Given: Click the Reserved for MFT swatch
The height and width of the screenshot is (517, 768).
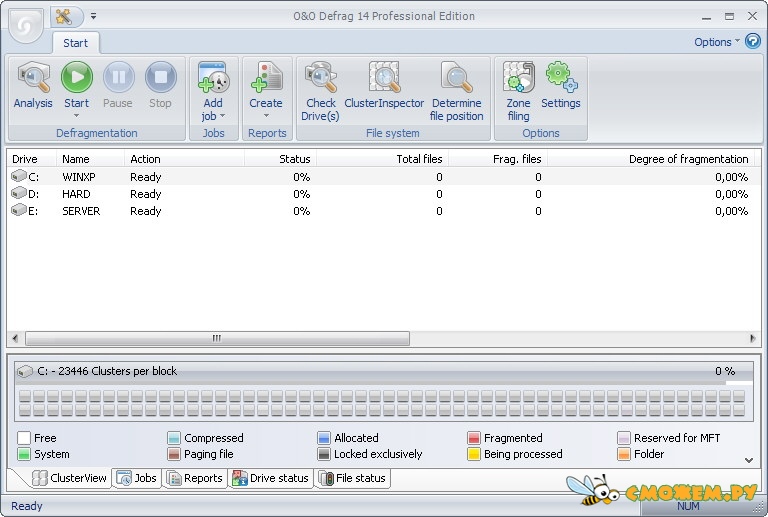Looking at the screenshot, I should click(624, 438).
